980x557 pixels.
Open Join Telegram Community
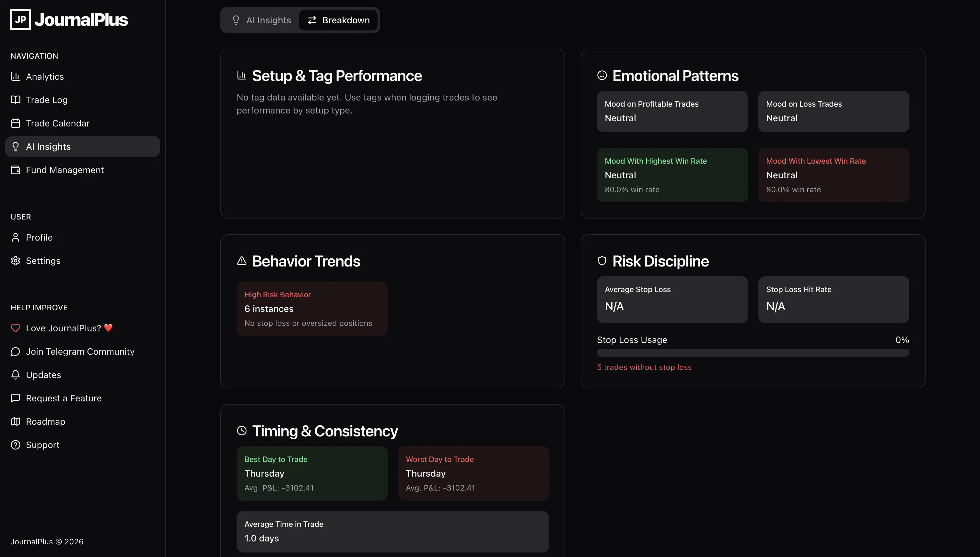click(x=80, y=351)
